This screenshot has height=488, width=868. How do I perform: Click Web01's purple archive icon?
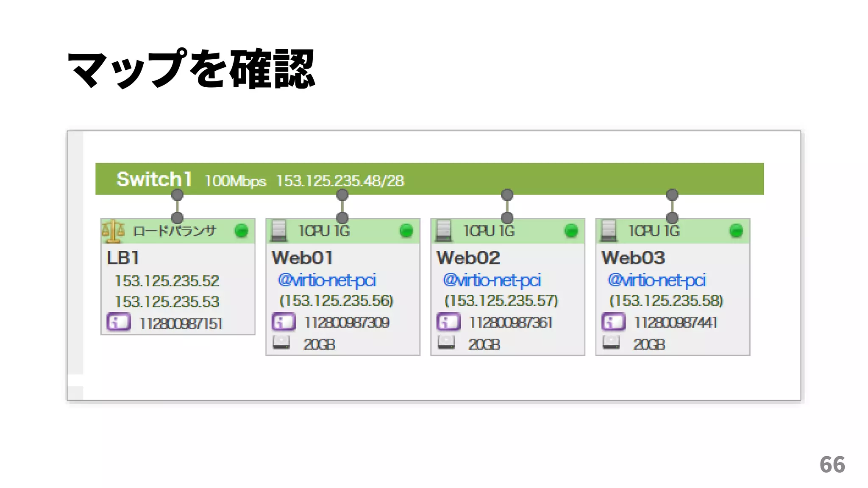284,322
